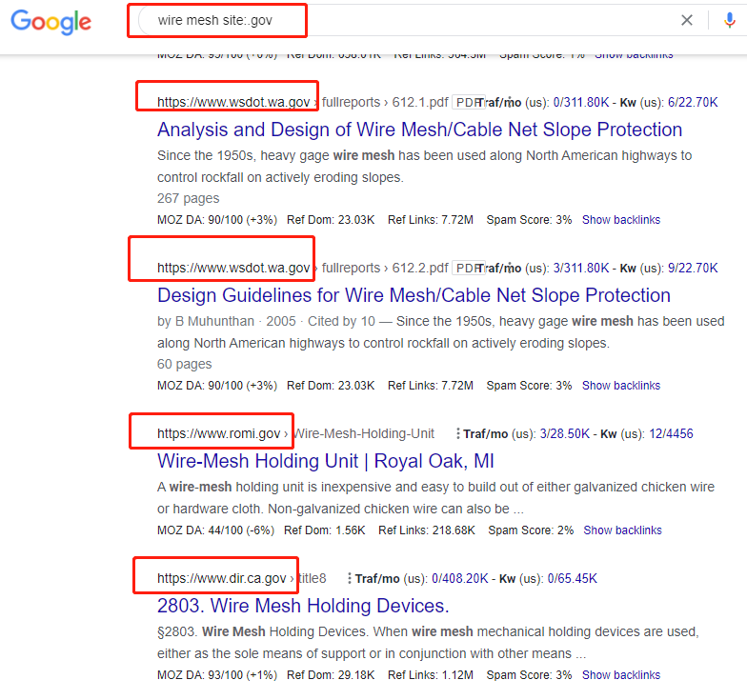Show backlinks for the 612.2.pdf result
747x700 pixels.
point(621,385)
